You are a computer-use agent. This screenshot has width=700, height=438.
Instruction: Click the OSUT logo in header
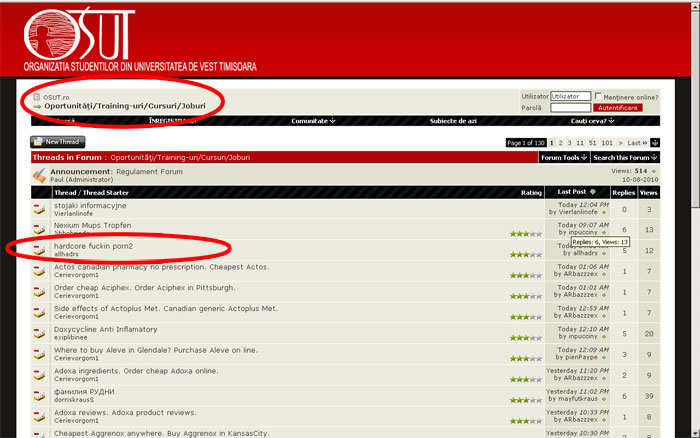click(79, 33)
